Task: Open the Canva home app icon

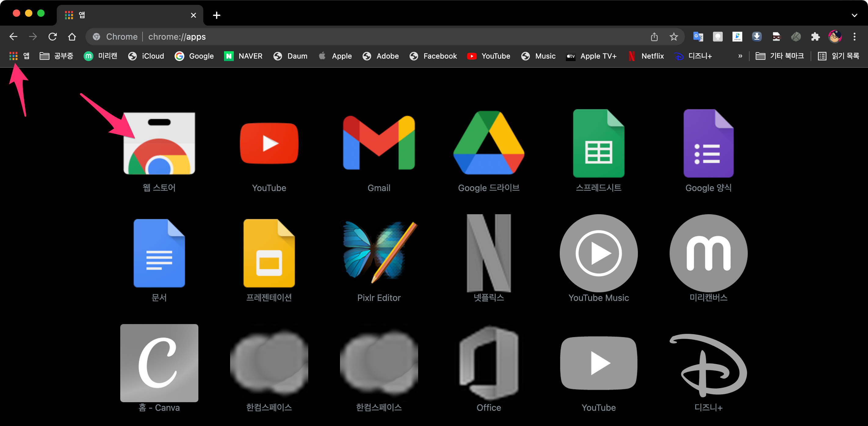Action: pos(159,363)
